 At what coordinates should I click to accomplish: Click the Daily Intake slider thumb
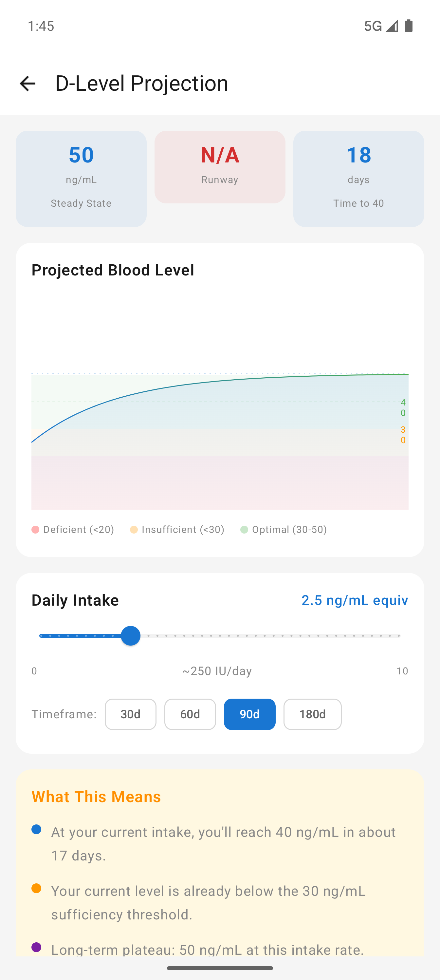coord(130,636)
